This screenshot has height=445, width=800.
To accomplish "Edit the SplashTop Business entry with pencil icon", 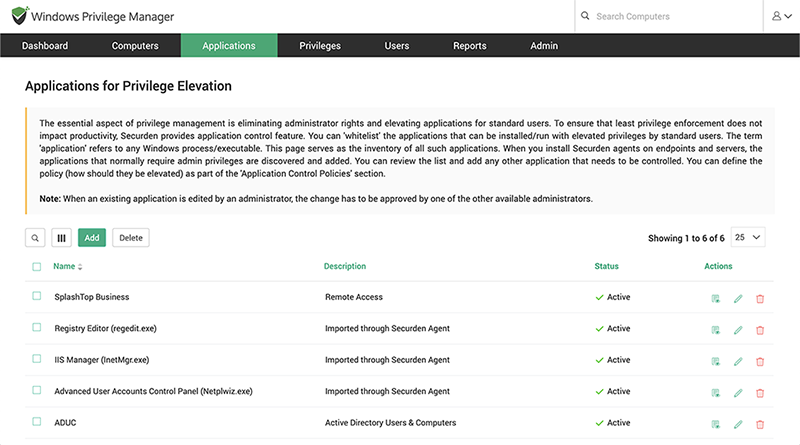I will click(738, 298).
